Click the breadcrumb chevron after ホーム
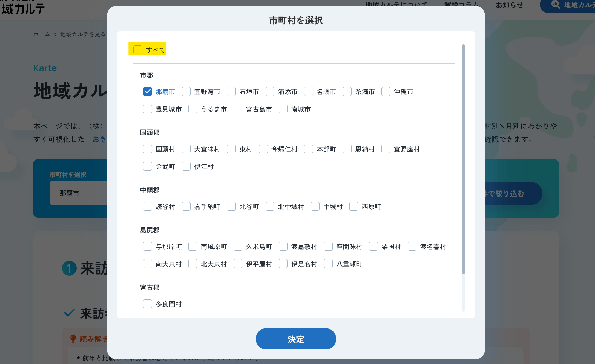This screenshot has height=364, width=595. [x=55, y=34]
